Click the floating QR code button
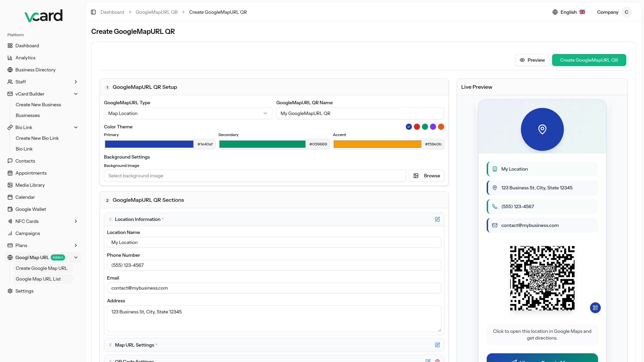The image size is (644, 362). tap(595, 308)
